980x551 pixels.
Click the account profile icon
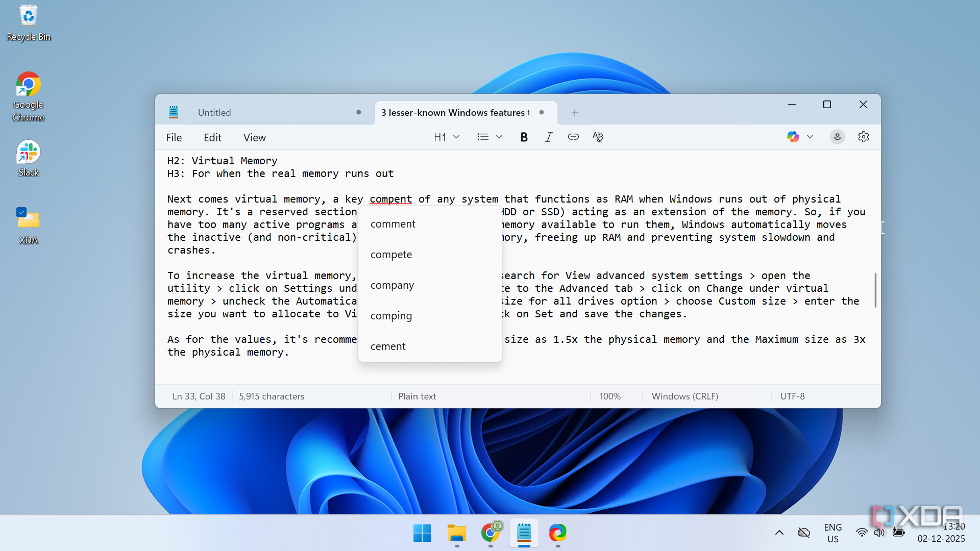pos(837,137)
